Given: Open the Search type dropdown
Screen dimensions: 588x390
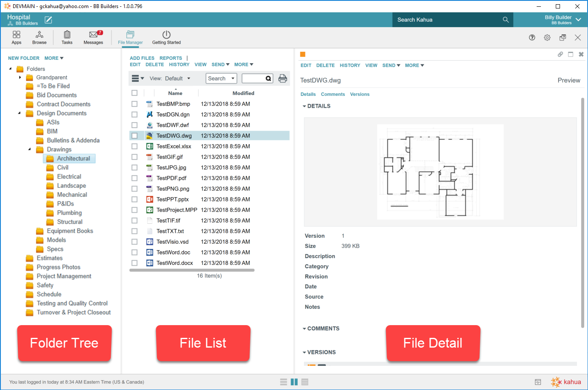Looking at the screenshot, I should (x=221, y=78).
